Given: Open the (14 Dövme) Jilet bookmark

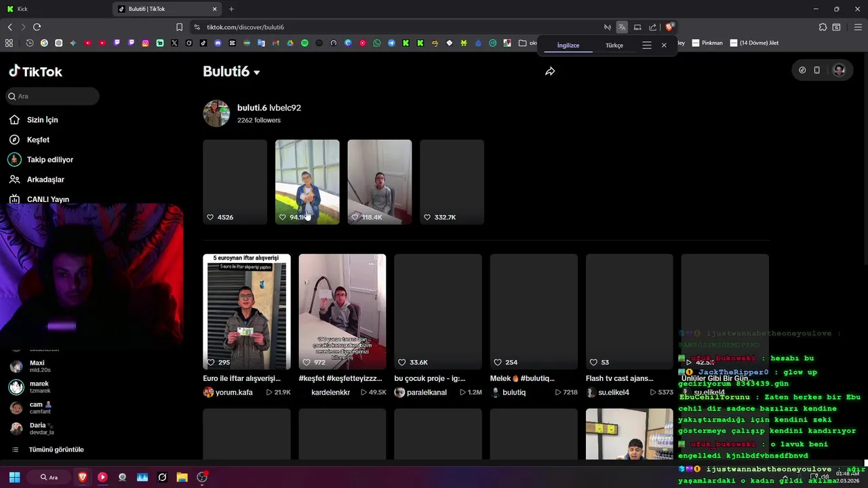Looking at the screenshot, I should click(754, 43).
